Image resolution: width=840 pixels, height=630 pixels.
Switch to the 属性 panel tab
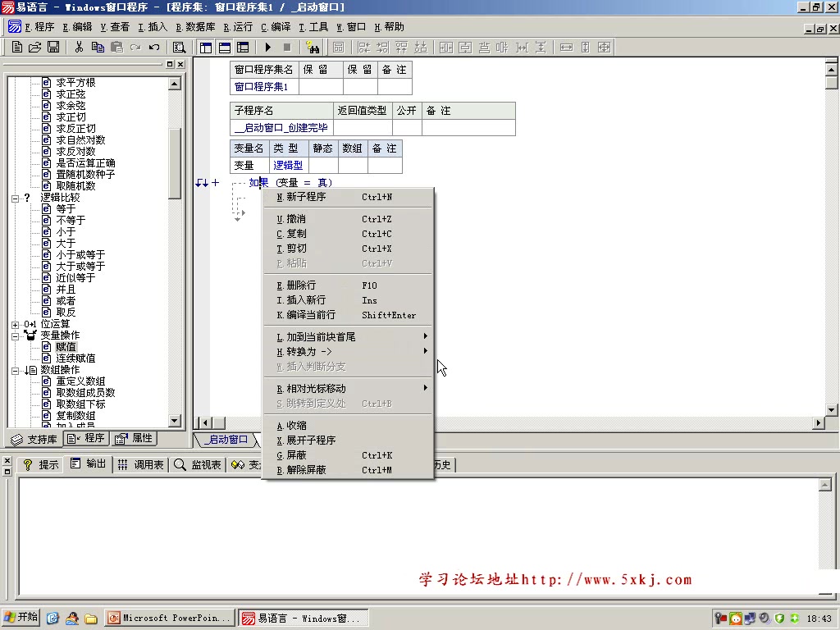pyautogui.click(x=134, y=438)
